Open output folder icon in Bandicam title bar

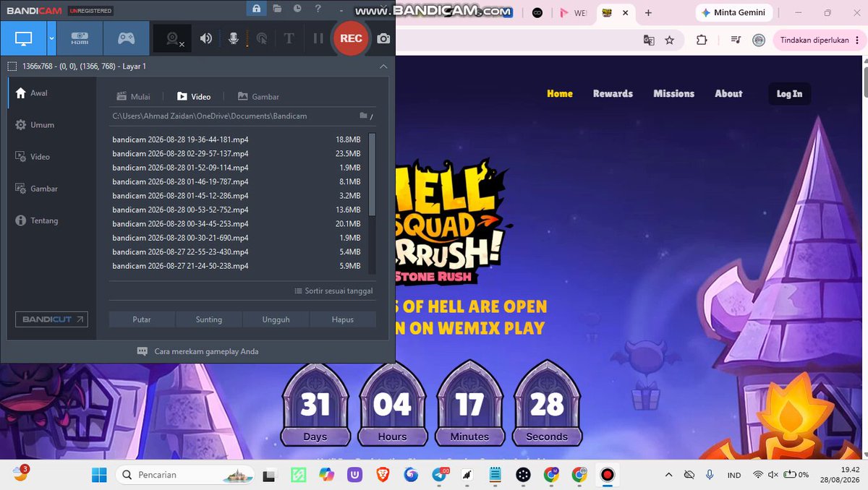(x=278, y=9)
